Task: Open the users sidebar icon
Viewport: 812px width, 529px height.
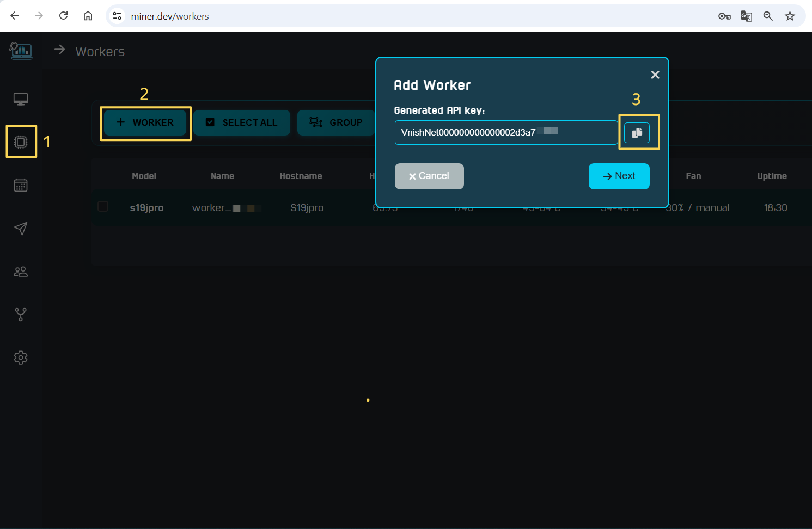Action: click(21, 272)
